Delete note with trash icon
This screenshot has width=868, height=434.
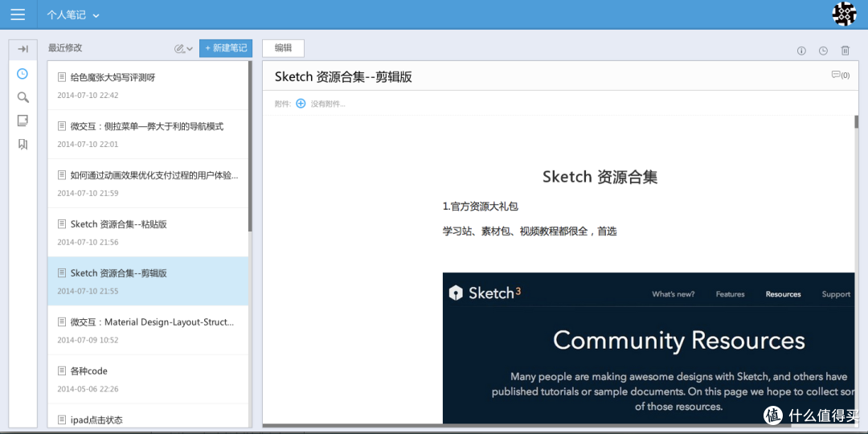(845, 51)
